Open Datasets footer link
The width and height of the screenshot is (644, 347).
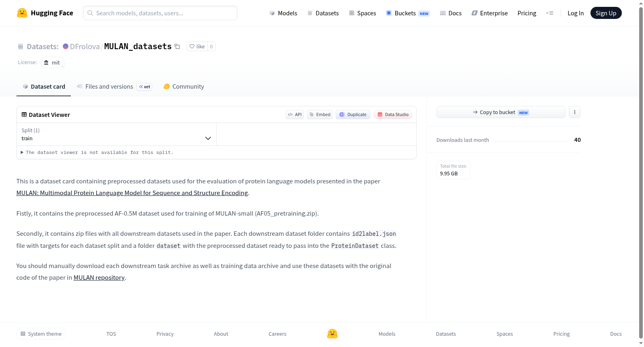pyautogui.click(x=446, y=334)
